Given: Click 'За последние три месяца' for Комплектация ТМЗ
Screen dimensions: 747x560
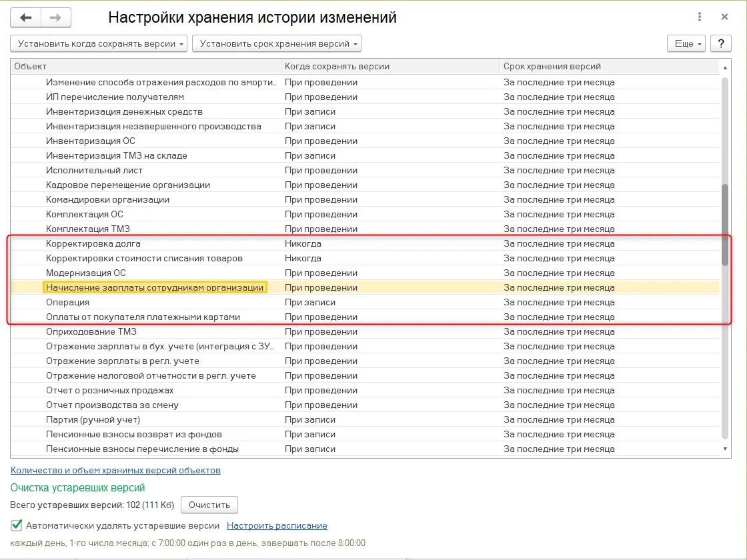Looking at the screenshot, I should click(x=560, y=229).
